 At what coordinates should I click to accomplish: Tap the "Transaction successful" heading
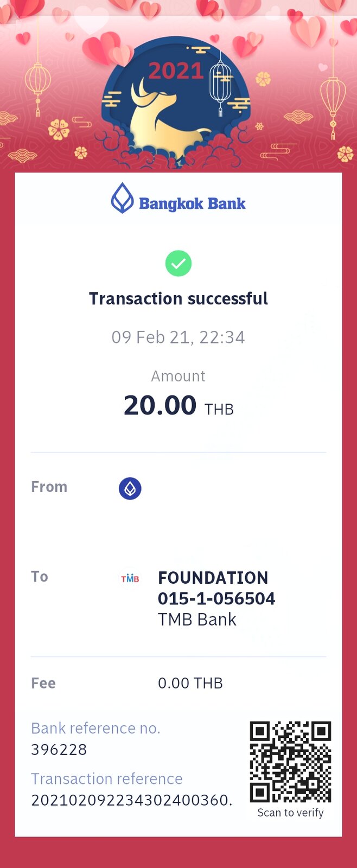tap(178, 299)
